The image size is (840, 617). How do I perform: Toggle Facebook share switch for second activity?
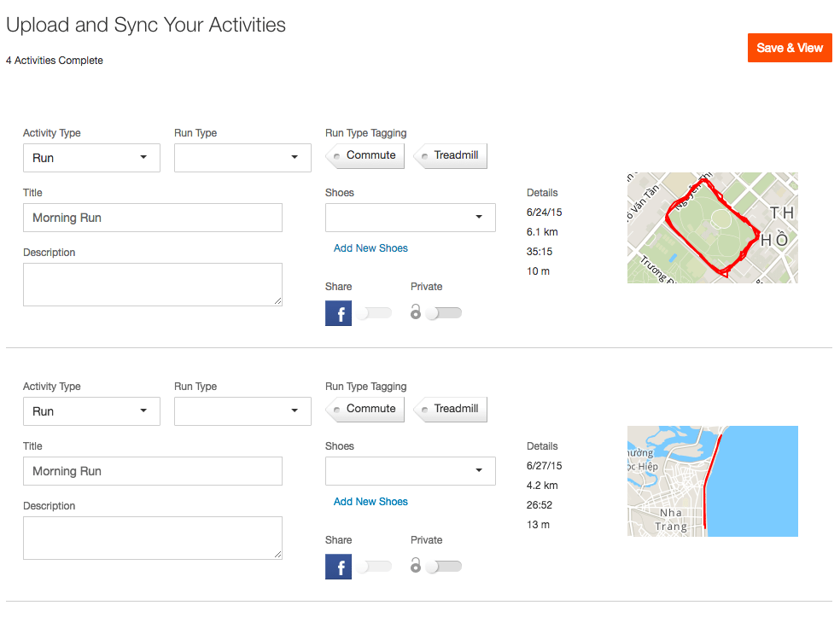[374, 567]
